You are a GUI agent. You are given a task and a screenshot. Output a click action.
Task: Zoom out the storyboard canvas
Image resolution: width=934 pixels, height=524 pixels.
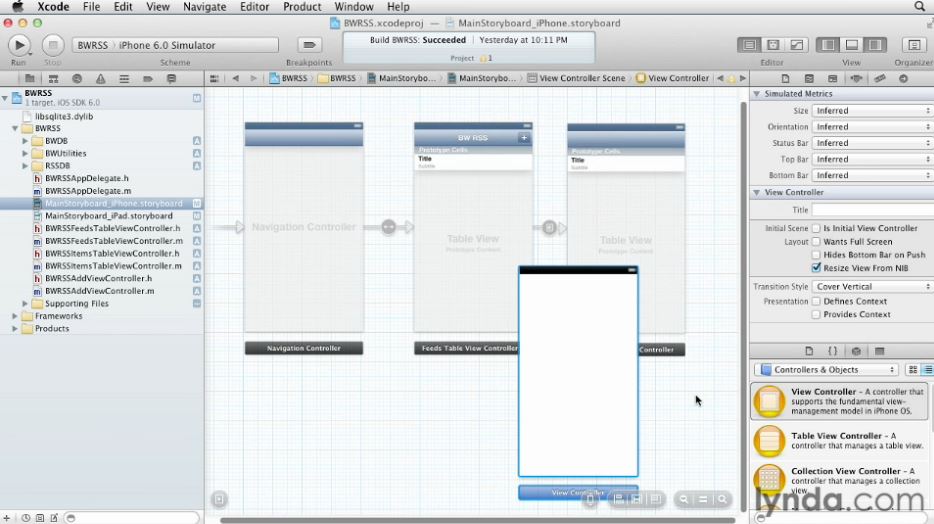pos(684,500)
